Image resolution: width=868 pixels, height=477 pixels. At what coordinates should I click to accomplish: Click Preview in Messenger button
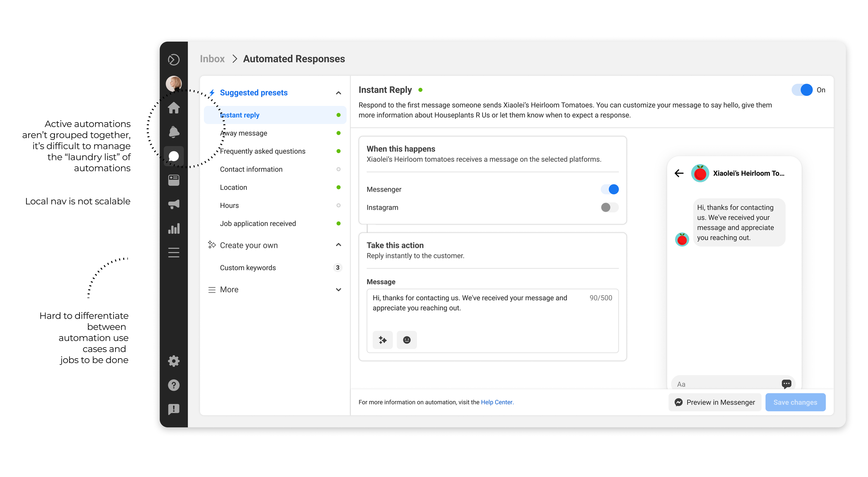(715, 402)
